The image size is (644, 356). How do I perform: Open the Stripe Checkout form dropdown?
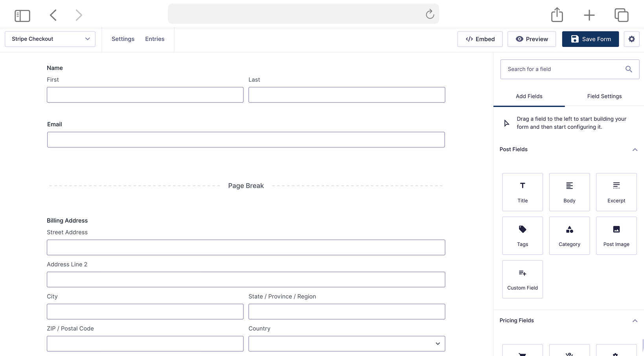(x=50, y=39)
